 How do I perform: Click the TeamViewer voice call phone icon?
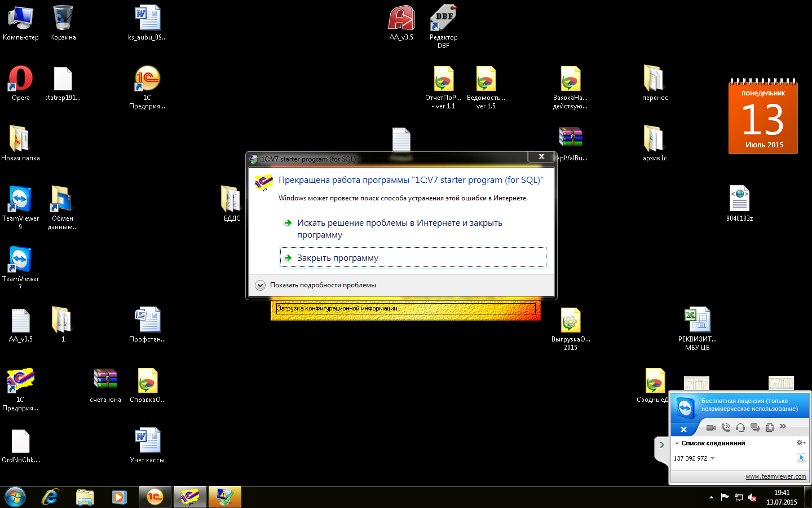point(726,428)
